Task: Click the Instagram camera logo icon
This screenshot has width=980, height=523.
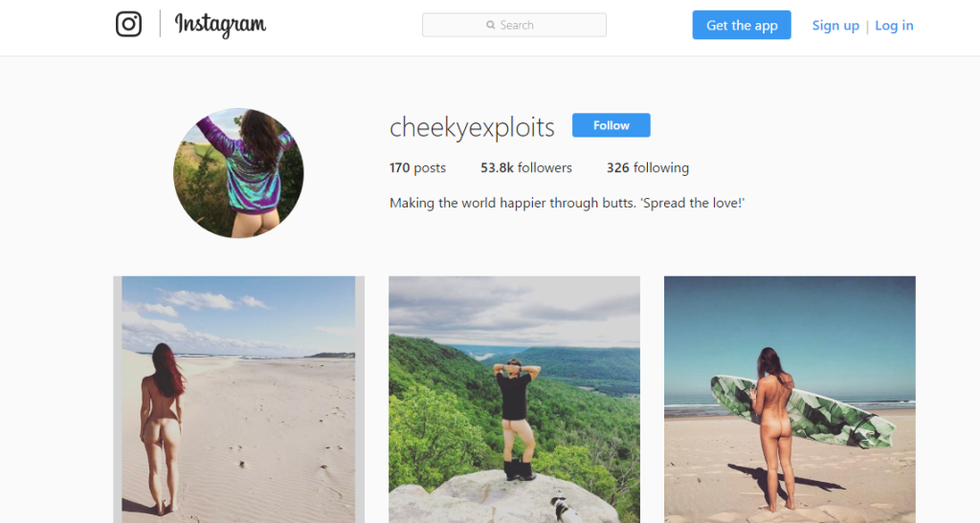Action: coord(128,24)
